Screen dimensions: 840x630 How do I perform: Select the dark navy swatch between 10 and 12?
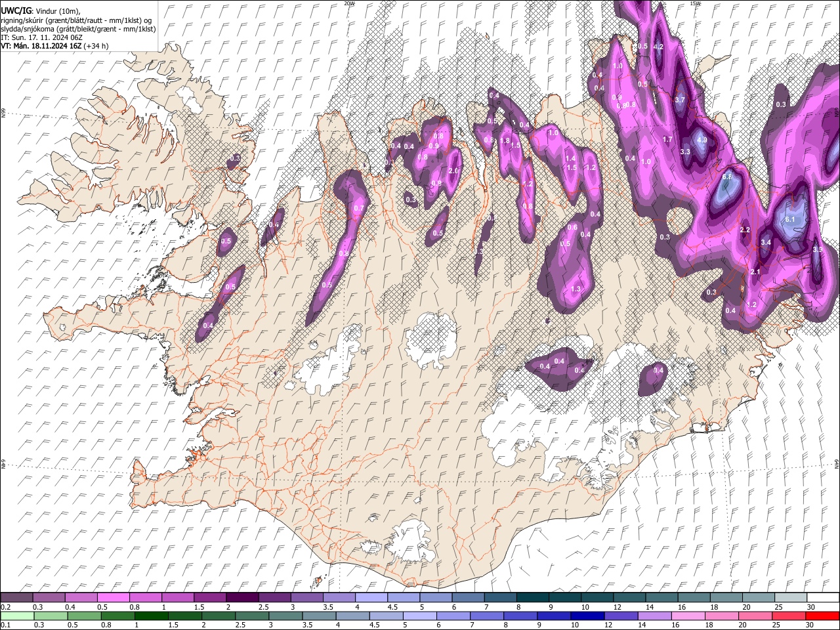pos(587,616)
